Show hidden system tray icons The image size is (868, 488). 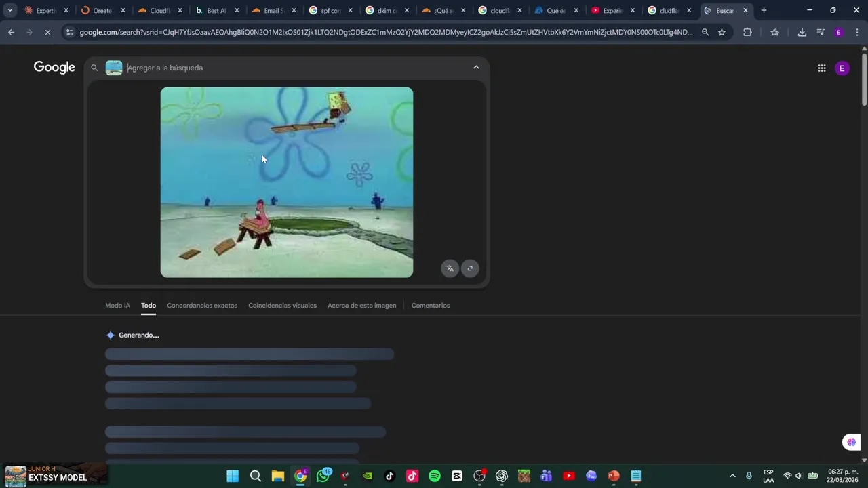[x=732, y=476]
